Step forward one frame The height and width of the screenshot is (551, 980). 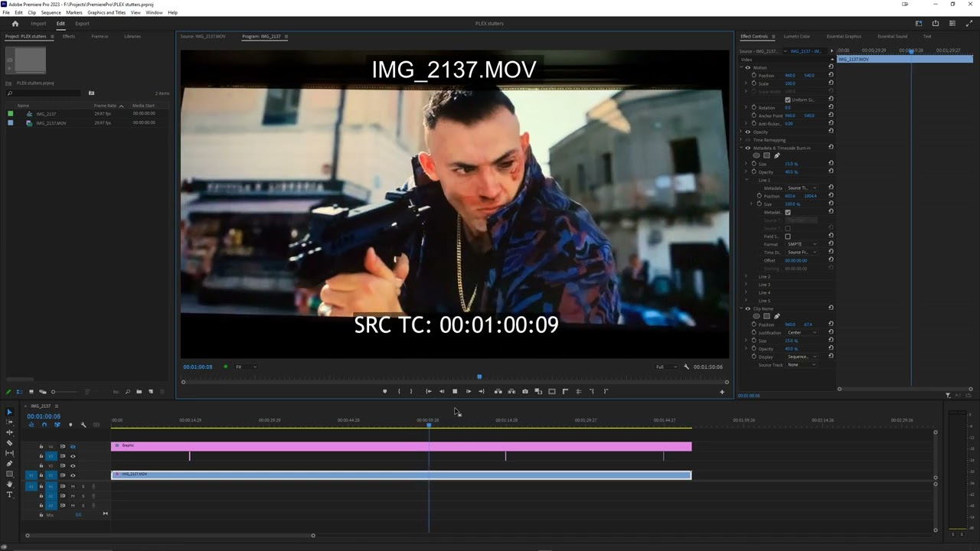pyautogui.click(x=469, y=391)
